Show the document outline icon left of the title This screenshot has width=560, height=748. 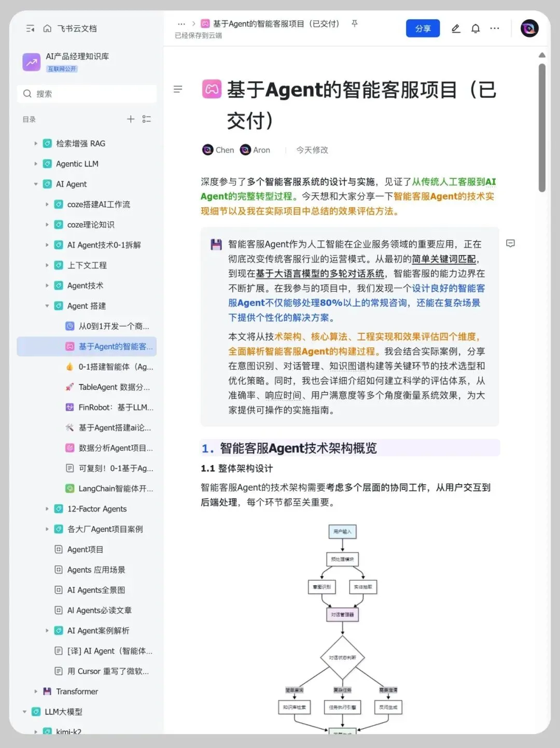tap(178, 89)
